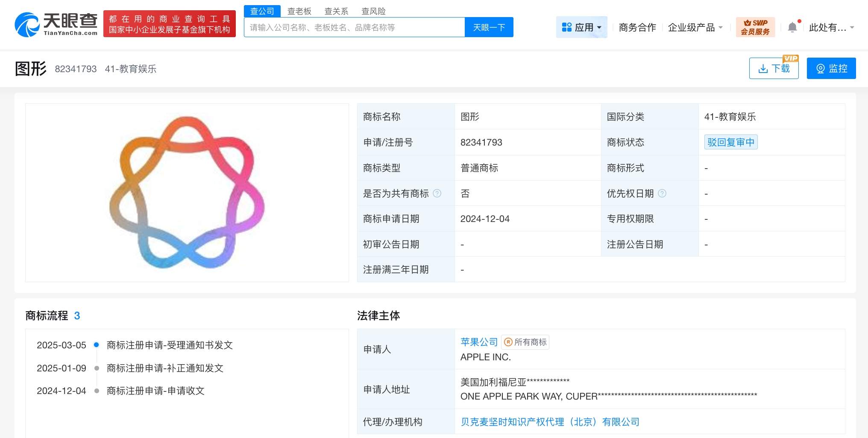Focus the company name search input
868x438 pixels.
(x=355, y=27)
